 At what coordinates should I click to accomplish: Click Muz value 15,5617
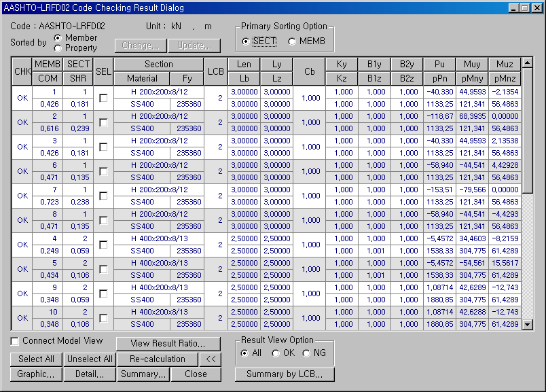pos(505,263)
